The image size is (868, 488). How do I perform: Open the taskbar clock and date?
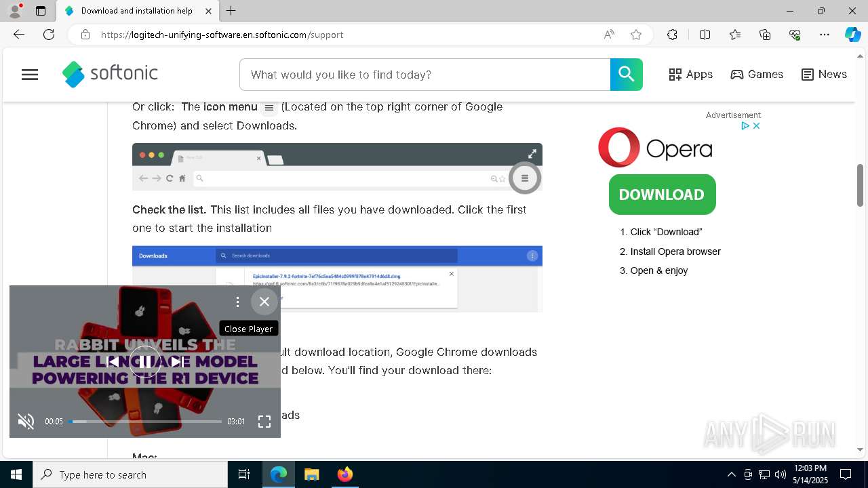tap(810, 474)
